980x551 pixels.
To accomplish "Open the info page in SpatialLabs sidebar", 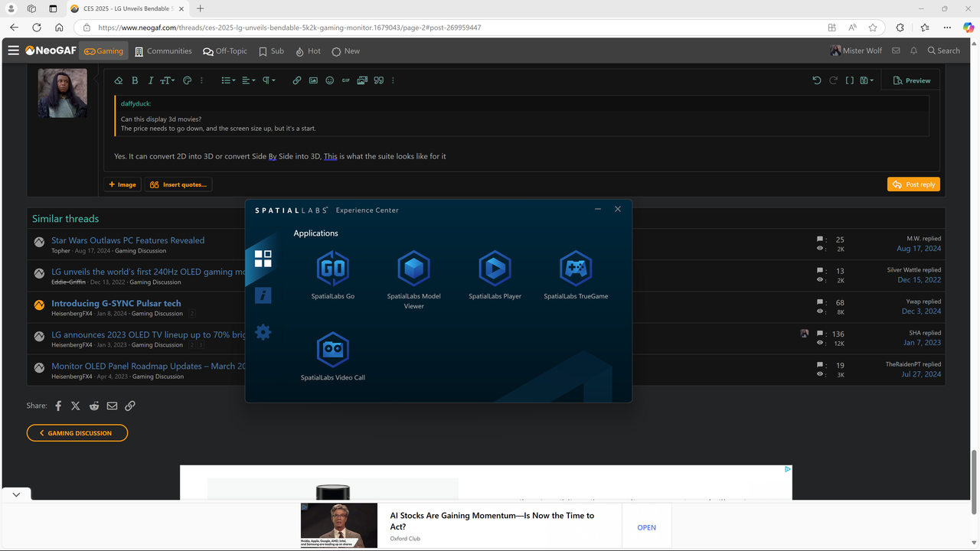I will pyautogui.click(x=263, y=295).
